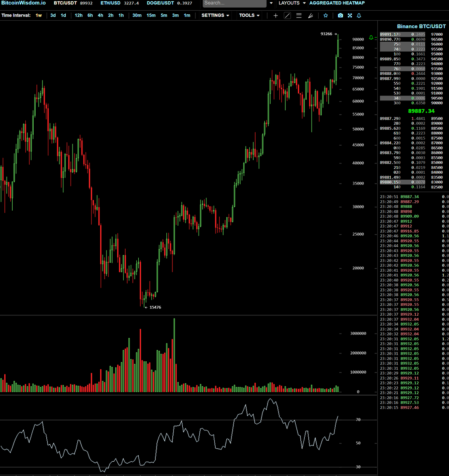The image size is (449, 476).
Task: Switch time interval to 1h
Action: pos(121,15)
